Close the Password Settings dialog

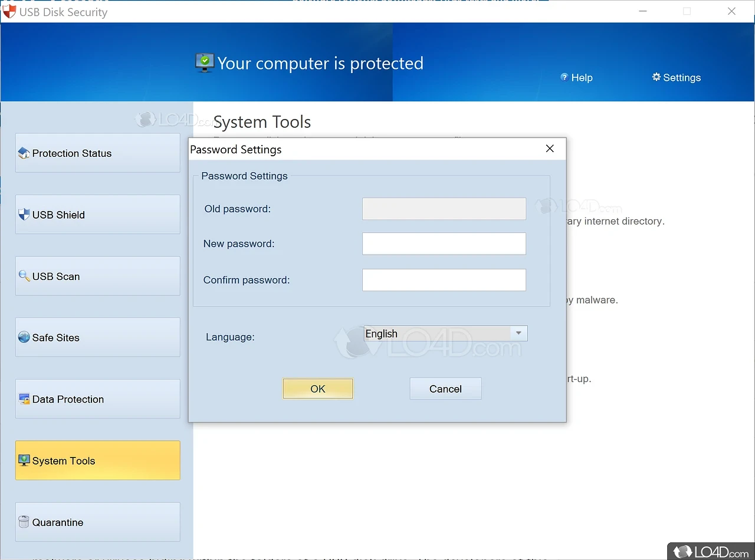tap(550, 149)
